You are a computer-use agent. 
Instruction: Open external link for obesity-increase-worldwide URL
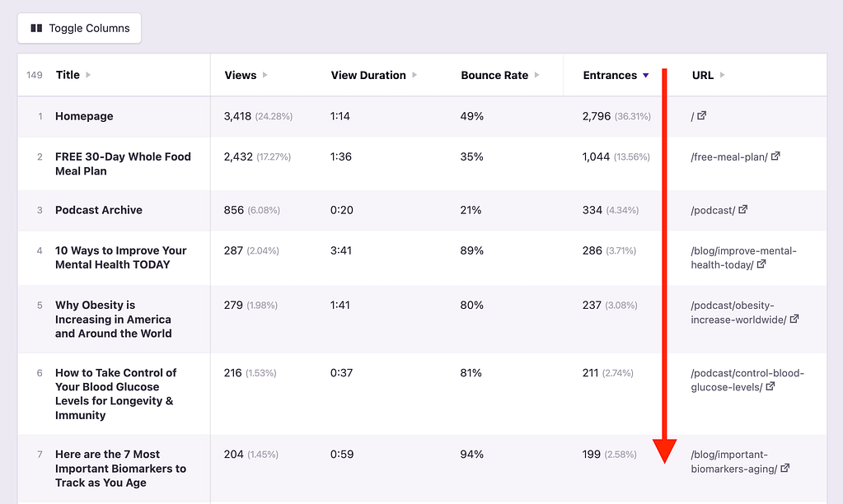[x=794, y=320]
